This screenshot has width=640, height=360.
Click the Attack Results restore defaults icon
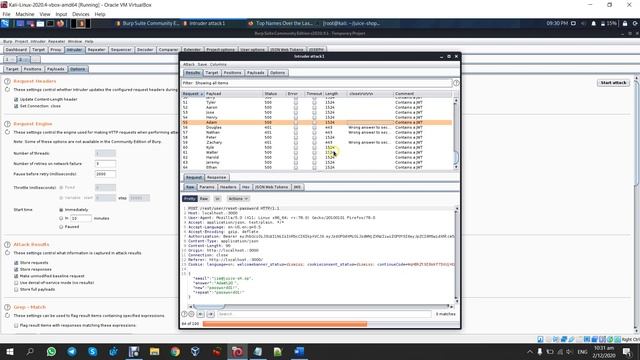coord(7,253)
